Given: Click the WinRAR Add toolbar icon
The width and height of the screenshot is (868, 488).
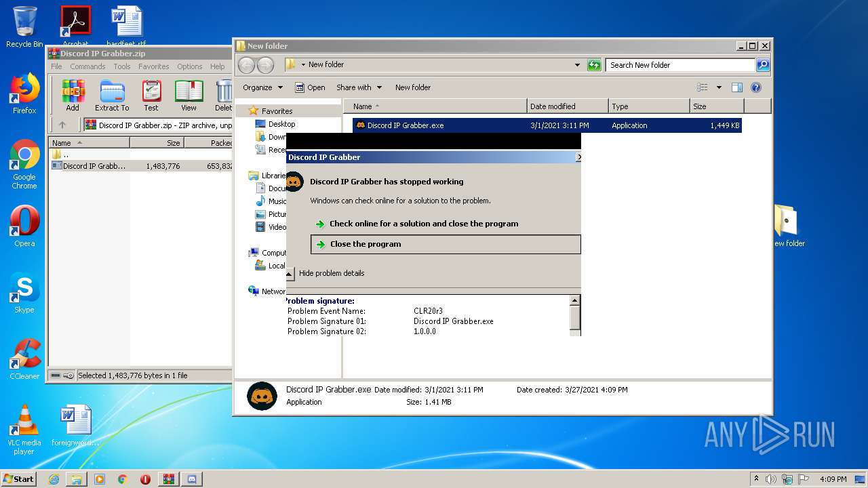Looking at the screenshot, I should [x=73, y=95].
